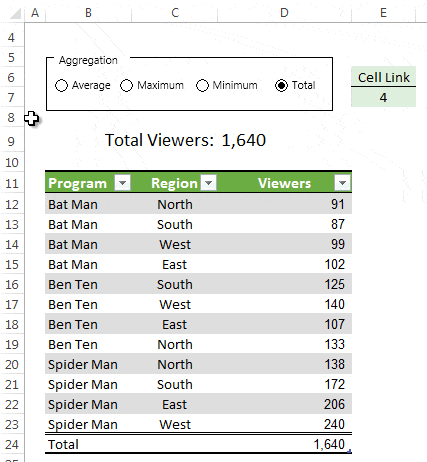Select row 24 header
The image size is (427, 462).
coord(11,444)
